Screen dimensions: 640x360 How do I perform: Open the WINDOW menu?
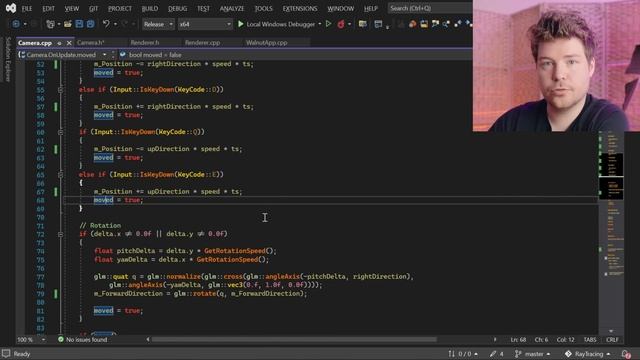click(x=340, y=8)
